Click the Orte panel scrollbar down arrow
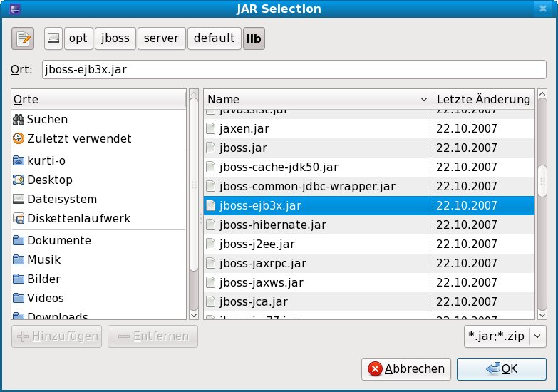 click(194, 315)
